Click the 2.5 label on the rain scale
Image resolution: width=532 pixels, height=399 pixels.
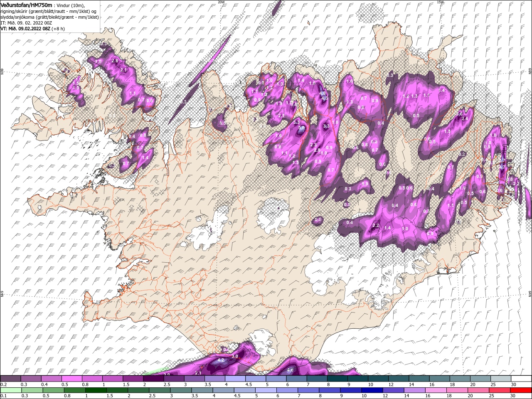153,396
